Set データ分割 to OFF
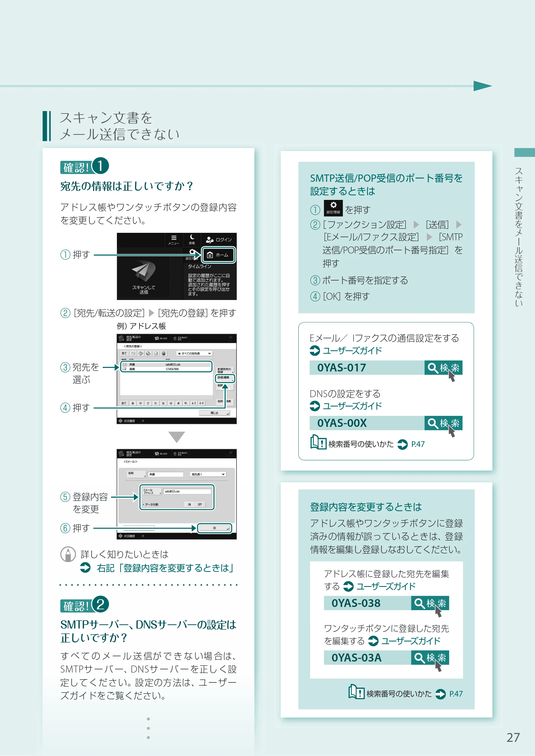Image resolution: width=535 pixels, height=756 pixels. tap(200, 504)
